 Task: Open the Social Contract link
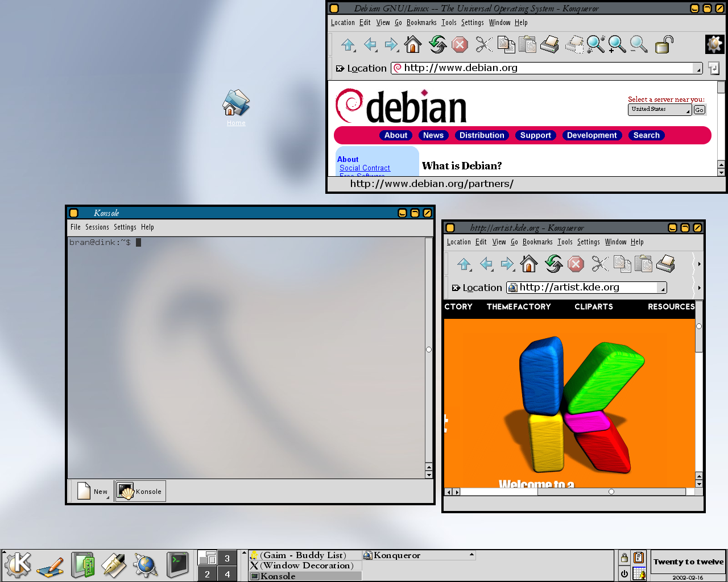(x=365, y=168)
